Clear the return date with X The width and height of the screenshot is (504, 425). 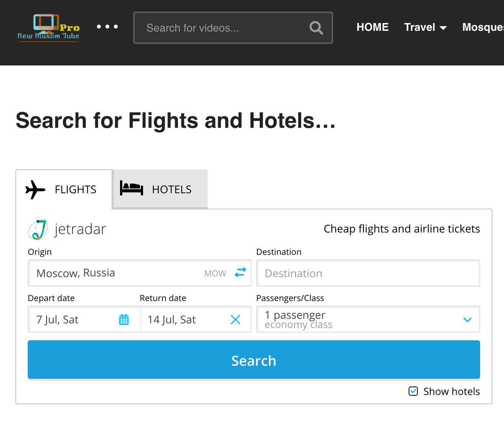click(235, 320)
